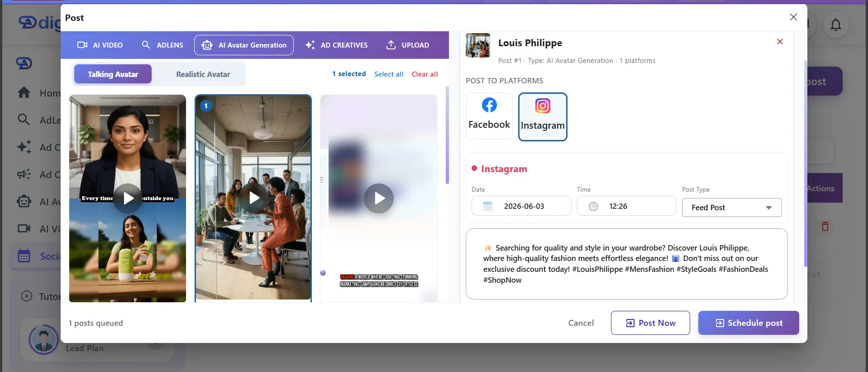Click the AI Video camera icon in sidebar

pyautogui.click(x=24, y=228)
